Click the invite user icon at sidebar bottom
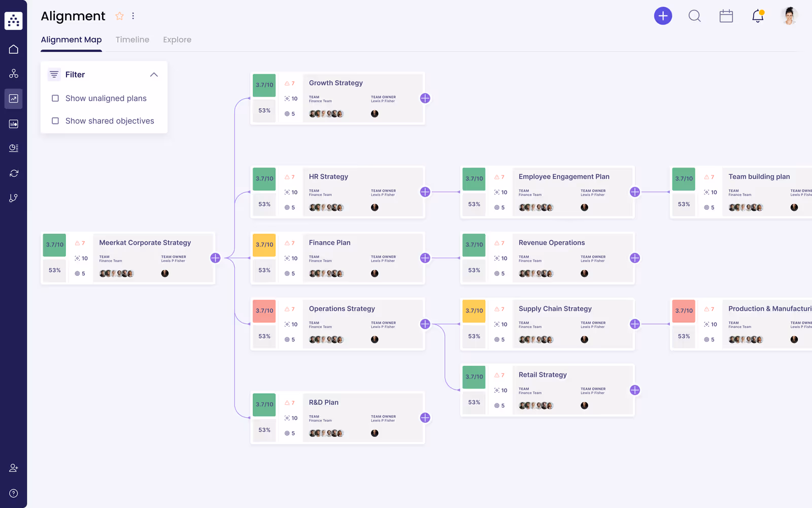812x508 pixels. point(14,468)
